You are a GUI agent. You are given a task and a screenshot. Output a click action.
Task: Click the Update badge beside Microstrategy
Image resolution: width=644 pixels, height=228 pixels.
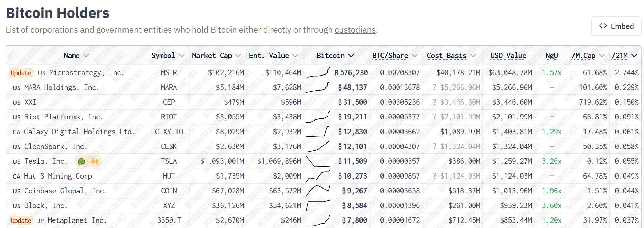tap(21, 73)
